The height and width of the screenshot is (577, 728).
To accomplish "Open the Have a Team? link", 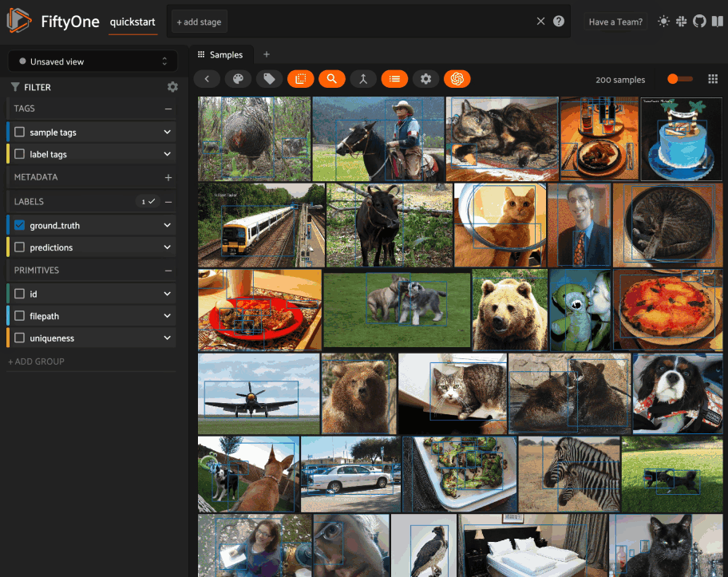I will 615,22.
